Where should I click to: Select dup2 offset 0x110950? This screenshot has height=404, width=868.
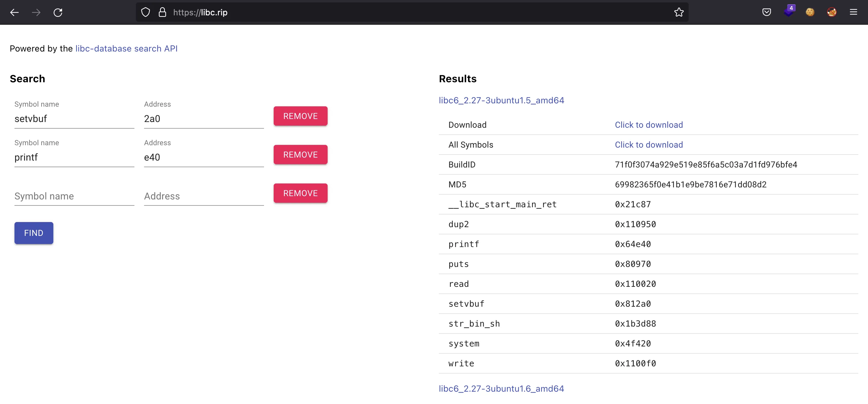635,224
